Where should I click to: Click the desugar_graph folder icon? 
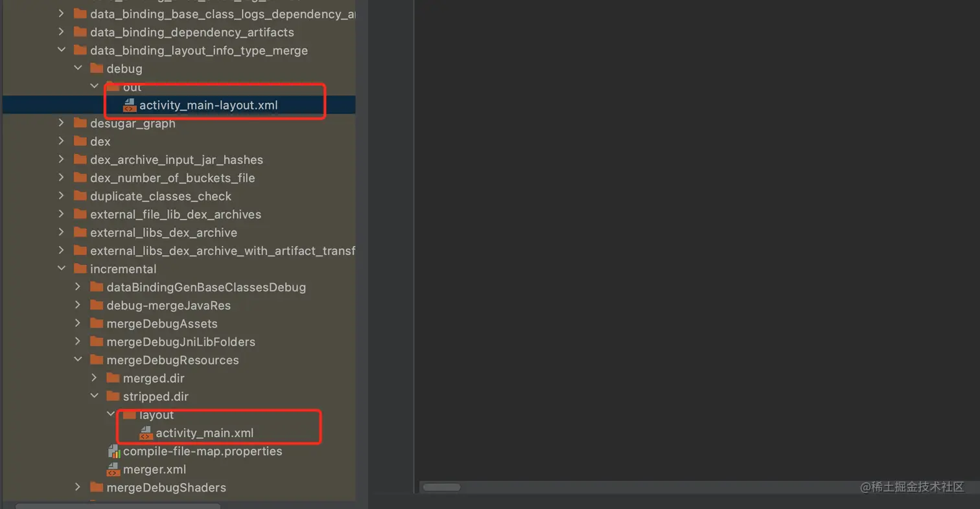tap(80, 123)
